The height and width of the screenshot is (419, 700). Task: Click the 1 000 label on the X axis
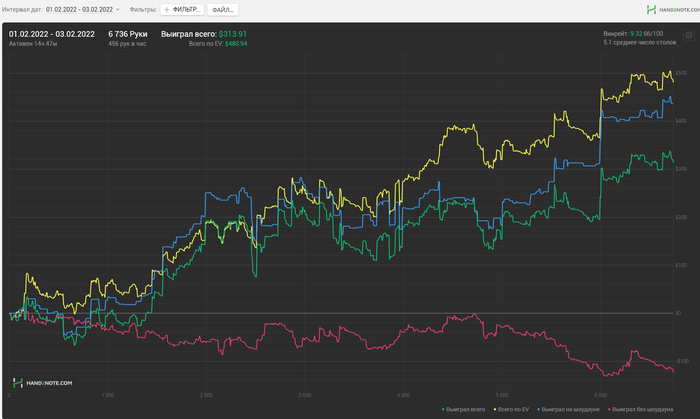(x=108, y=395)
